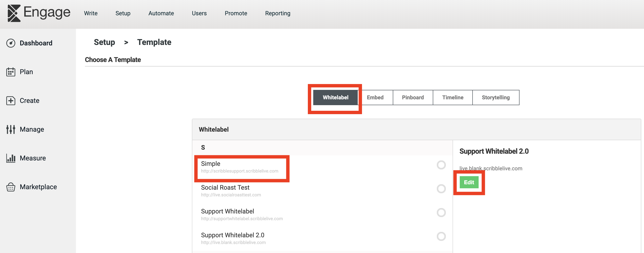Viewport: 644px width, 253px height.
Task: Click the Choose A Template heading
Action: (x=113, y=60)
